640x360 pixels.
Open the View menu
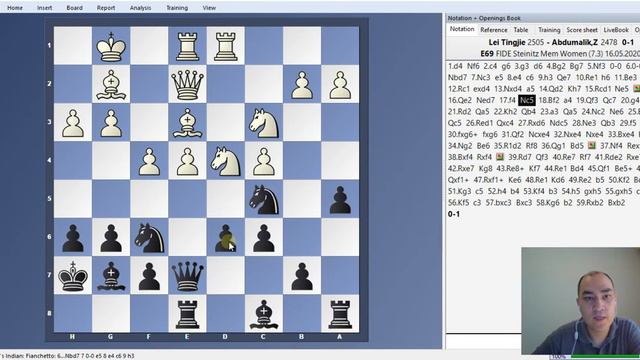coord(209,8)
